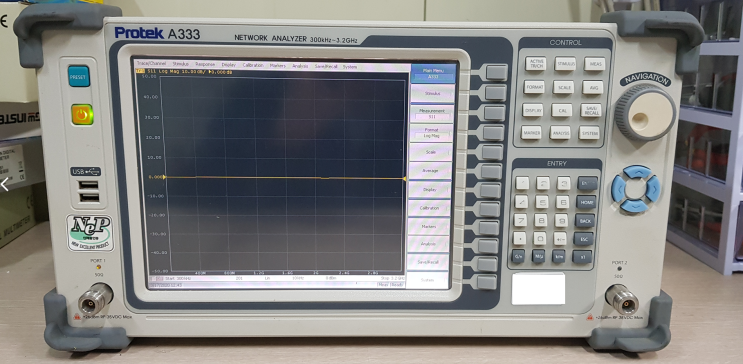Screen dimensions: 743x364
Task: Click the PORT 2 connector
Action: [623, 300]
